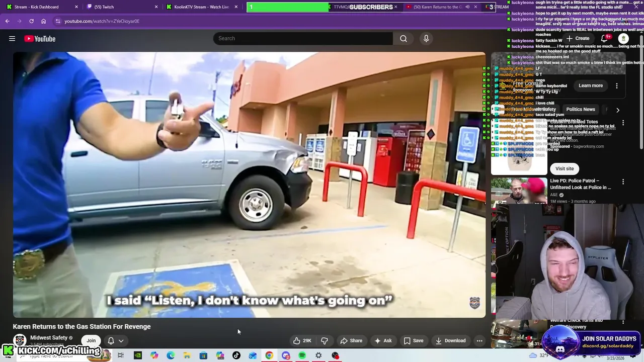The width and height of the screenshot is (644, 362).
Task: Open Chrome from the taskbar
Action: pos(269,355)
